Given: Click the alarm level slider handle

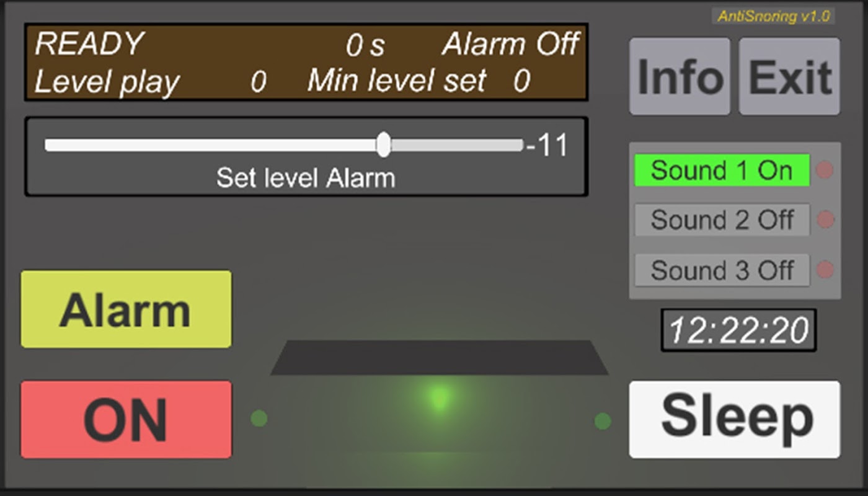Looking at the screenshot, I should [384, 144].
